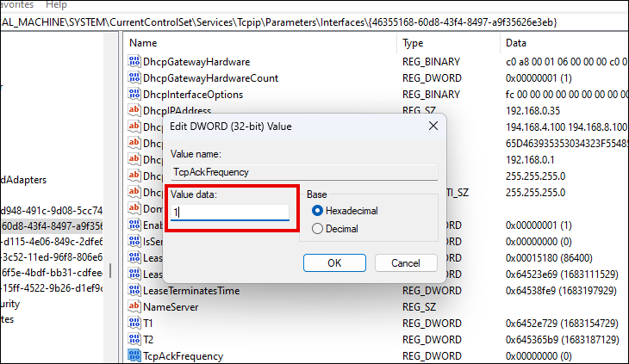Cancel the Edit DWORD dialog
The image size is (629, 364).
[x=406, y=262]
